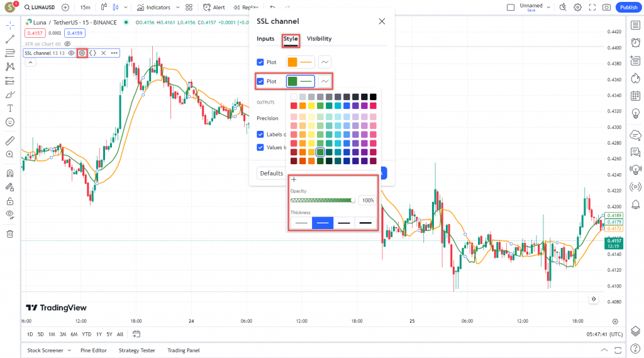Open the orange plot color picker
The height and width of the screenshot is (358, 644).
pyautogui.click(x=301, y=62)
